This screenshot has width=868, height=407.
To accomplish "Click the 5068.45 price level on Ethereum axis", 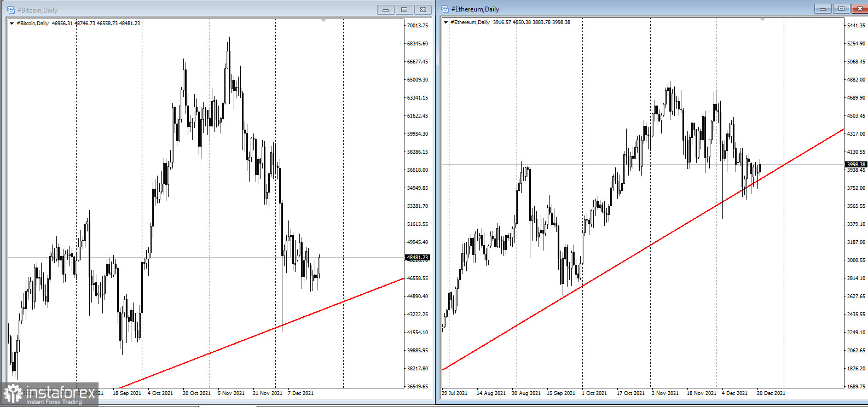I will [x=857, y=61].
